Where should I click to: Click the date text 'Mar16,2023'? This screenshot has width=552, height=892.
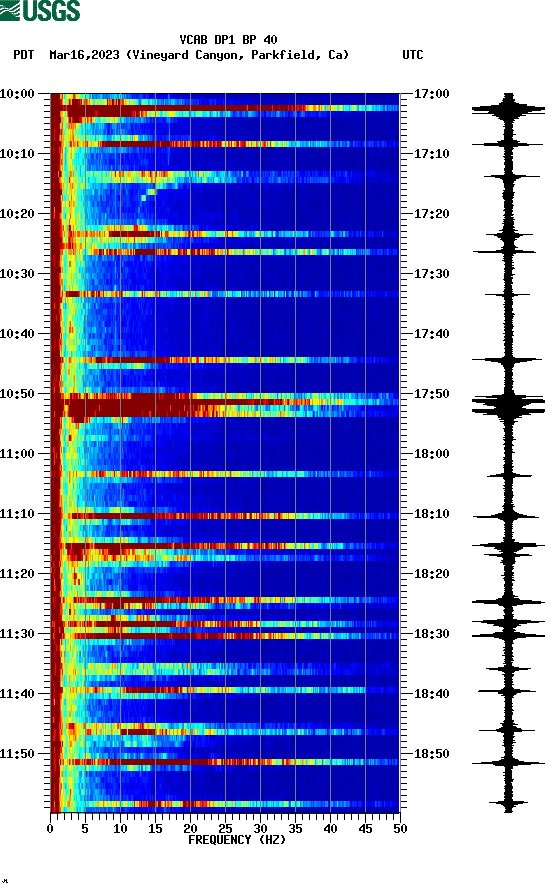[x=84, y=55]
